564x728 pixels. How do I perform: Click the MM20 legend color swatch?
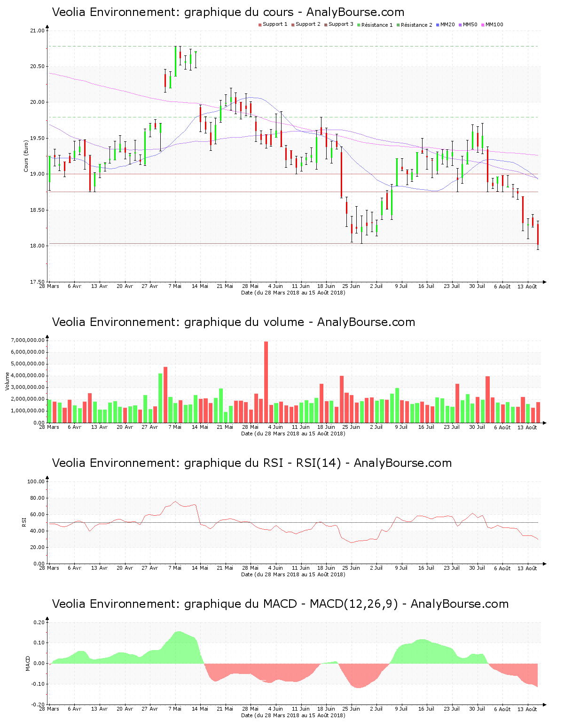[438, 25]
